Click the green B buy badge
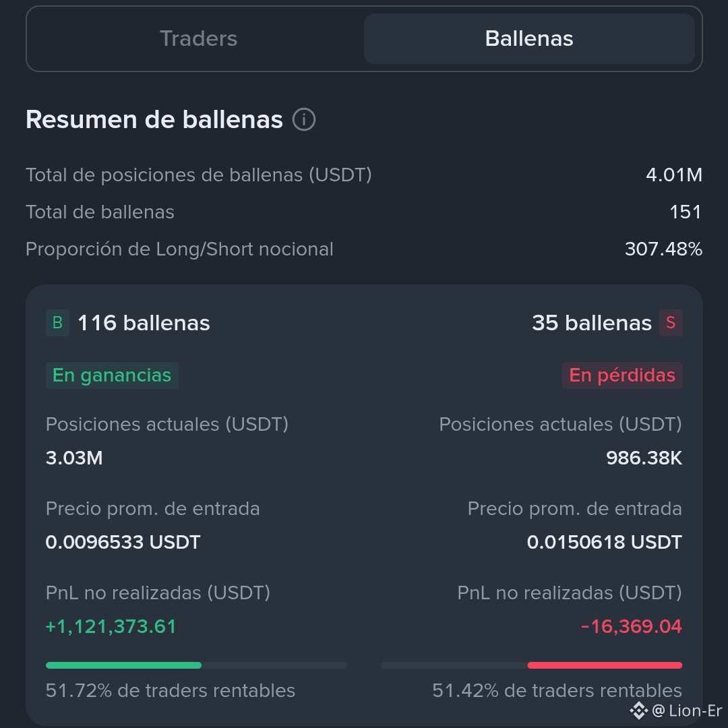This screenshot has width=728, height=728. 57,323
